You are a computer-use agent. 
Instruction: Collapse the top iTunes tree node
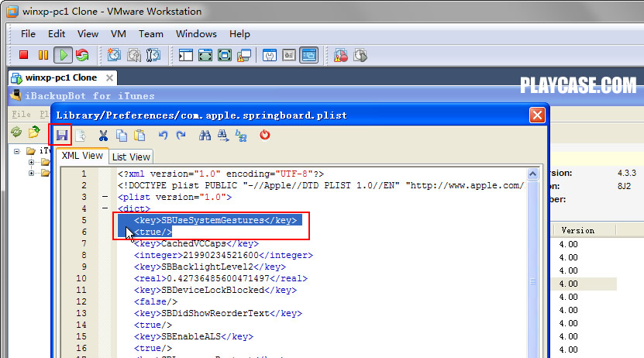tap(17, 151)
